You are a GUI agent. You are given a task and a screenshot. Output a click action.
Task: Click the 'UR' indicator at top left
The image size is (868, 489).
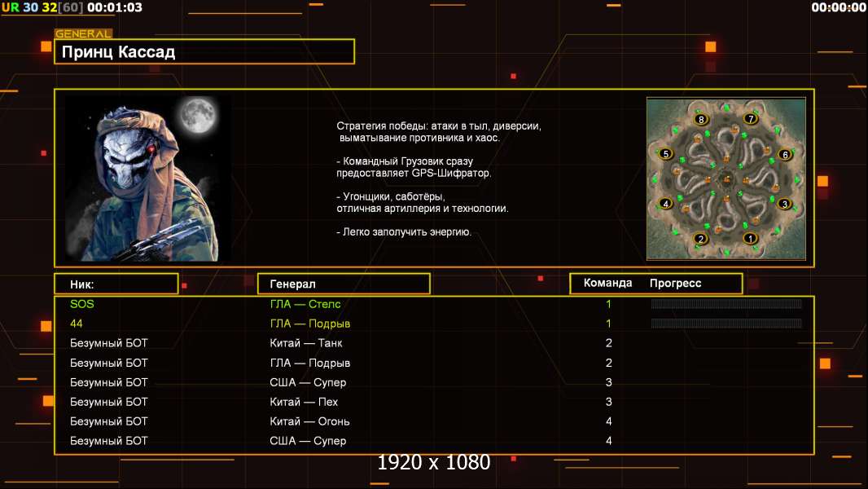10,8
